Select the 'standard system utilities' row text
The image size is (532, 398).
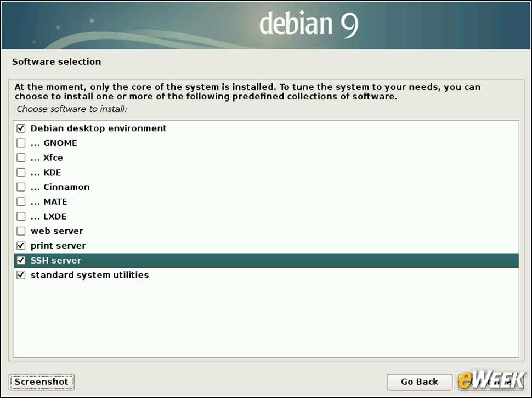90,275
